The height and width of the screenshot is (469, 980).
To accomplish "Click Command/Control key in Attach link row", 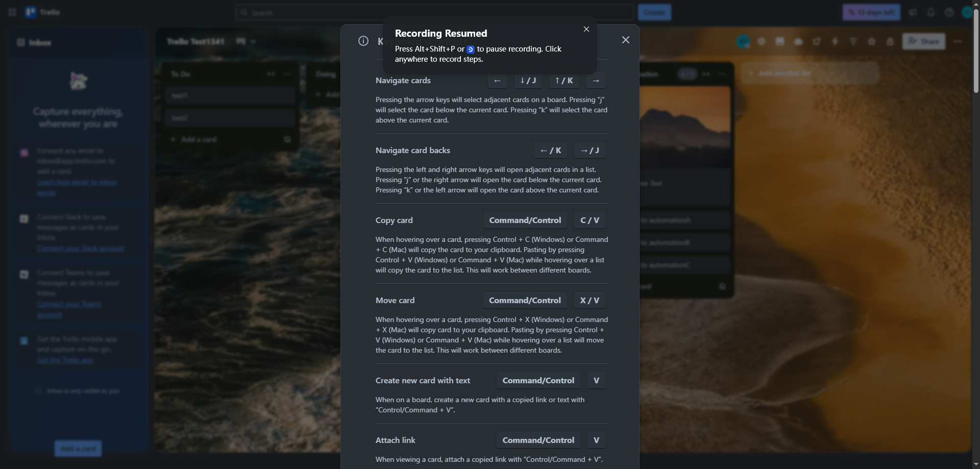I will point(538,440).
